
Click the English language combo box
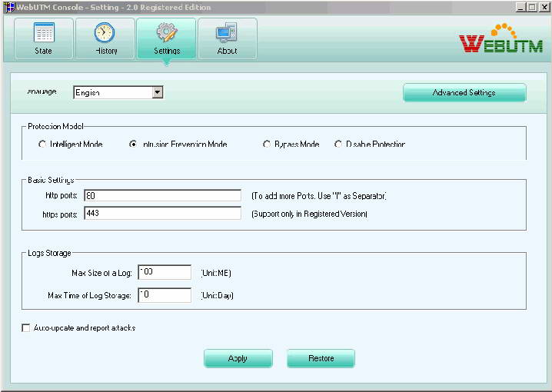tap(118, 92)
